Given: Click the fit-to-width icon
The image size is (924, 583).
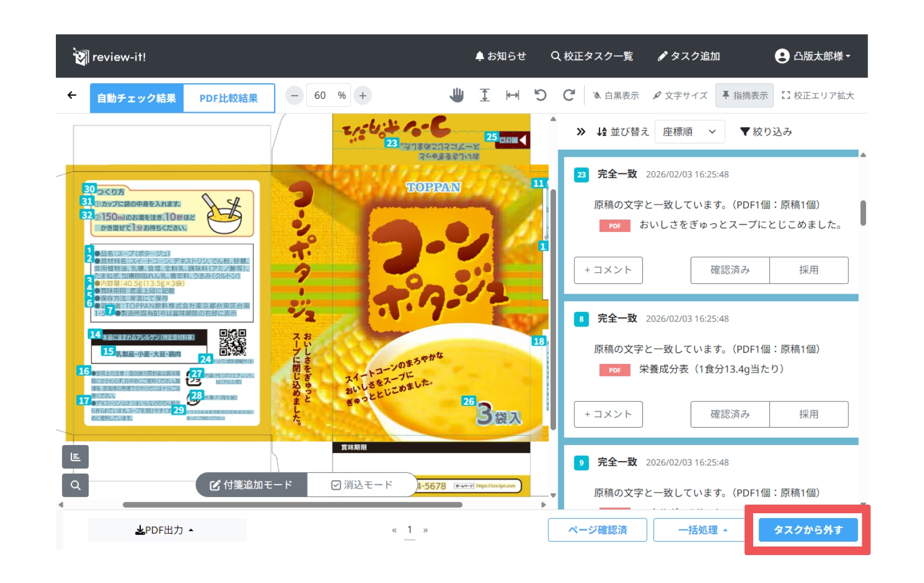Looking at the screenshot, I should click(512, 96).
